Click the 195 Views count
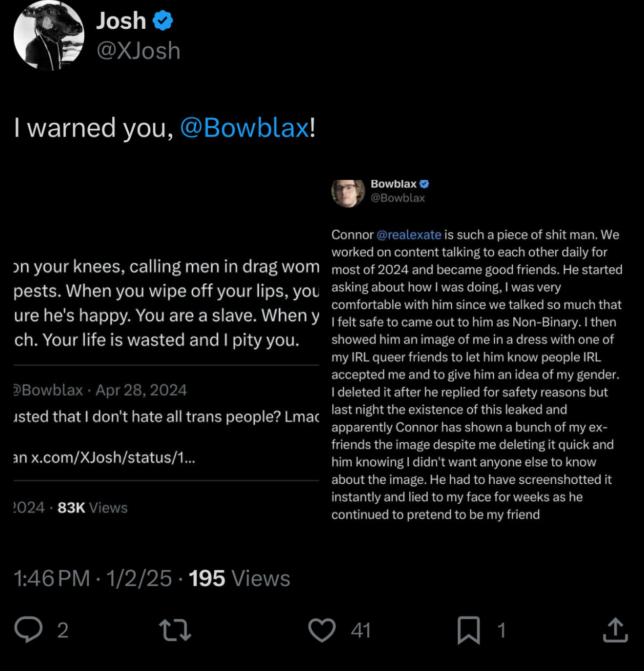 [x=239, y=578]
